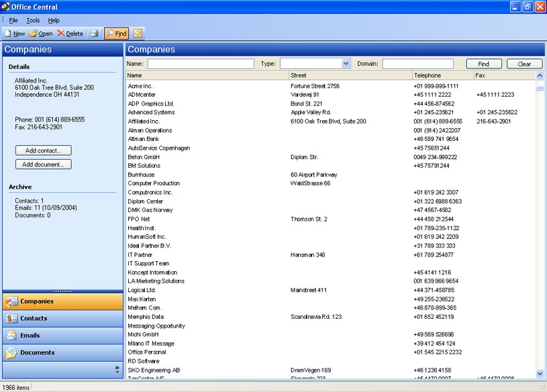Screen dimensions: 547x392
Task: Select the AutoService Copenhagen row
Action: tap(330, 148)
